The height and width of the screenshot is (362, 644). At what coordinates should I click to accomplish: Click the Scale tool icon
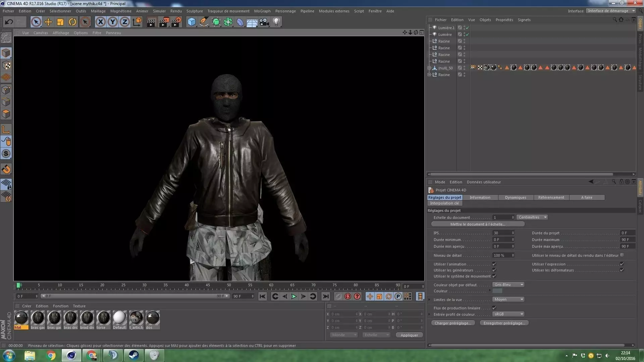tap(60, 22)
